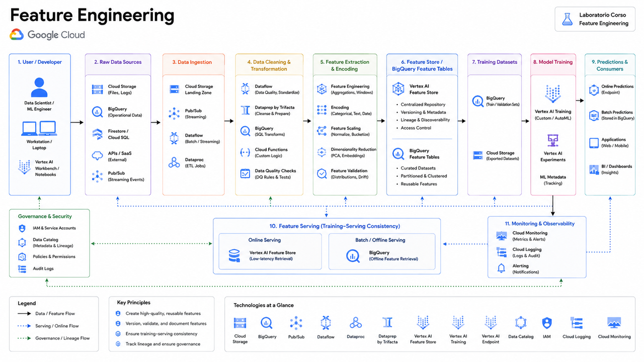The width and height of the screenshot is (644, 362).
Task: Click the Dataprep by Trifacta Cleanse icon
Action: pos(246,110)
